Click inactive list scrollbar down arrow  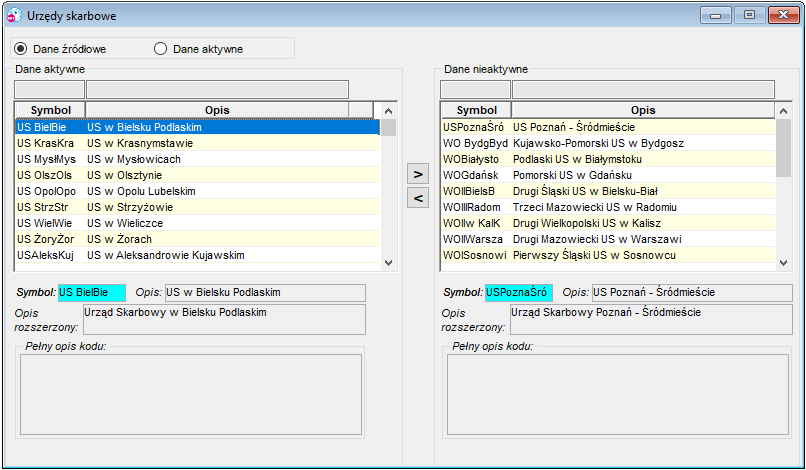[x=783, y=263]
